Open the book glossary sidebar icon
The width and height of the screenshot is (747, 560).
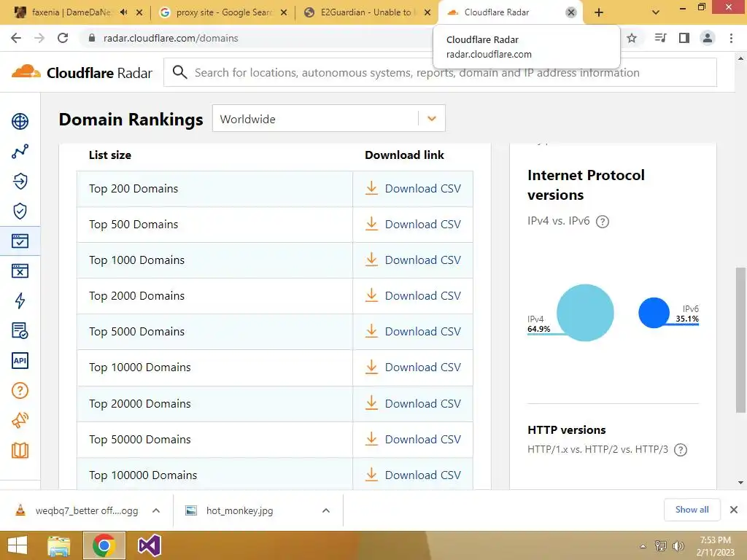pyautogui.click(x=20, y=450)
